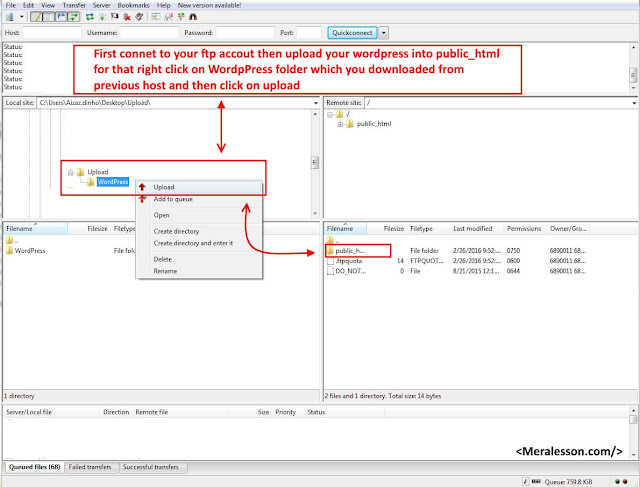Toggle the transfer queue display

click(73, 17)
